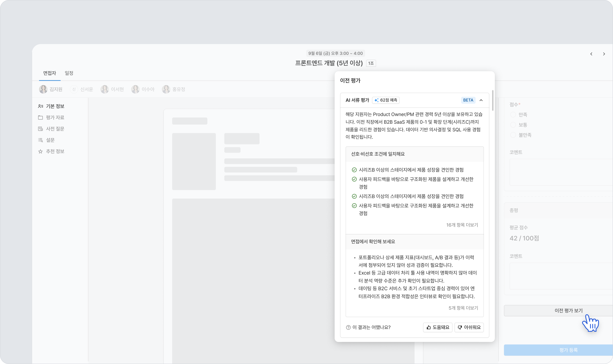Switch to the 면접자 tab

click(49, 73)
